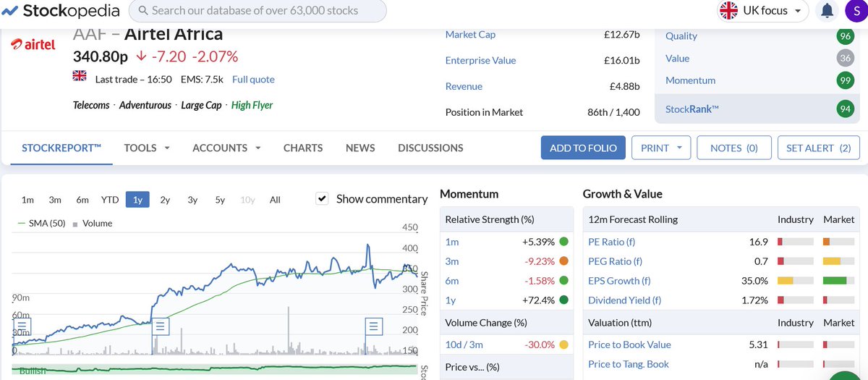Open the right commentary marker on chart
The width and height of the screenshot is (868, 380).
coord(374,326)
